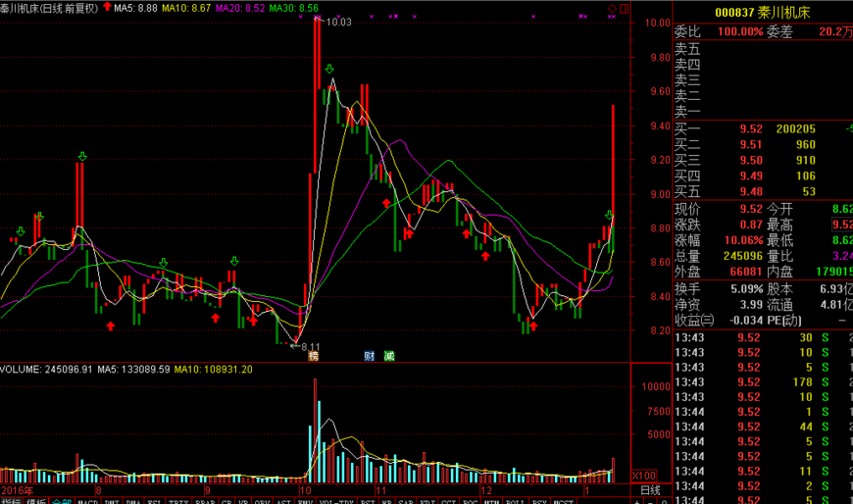The width and height of the screenshot is (853, 504).
Task: Select the BOLL indicator tab
Action: 515,501
